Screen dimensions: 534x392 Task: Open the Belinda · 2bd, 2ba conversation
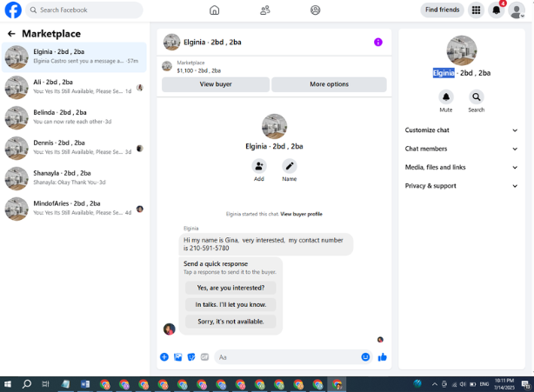tap(74, 117)
